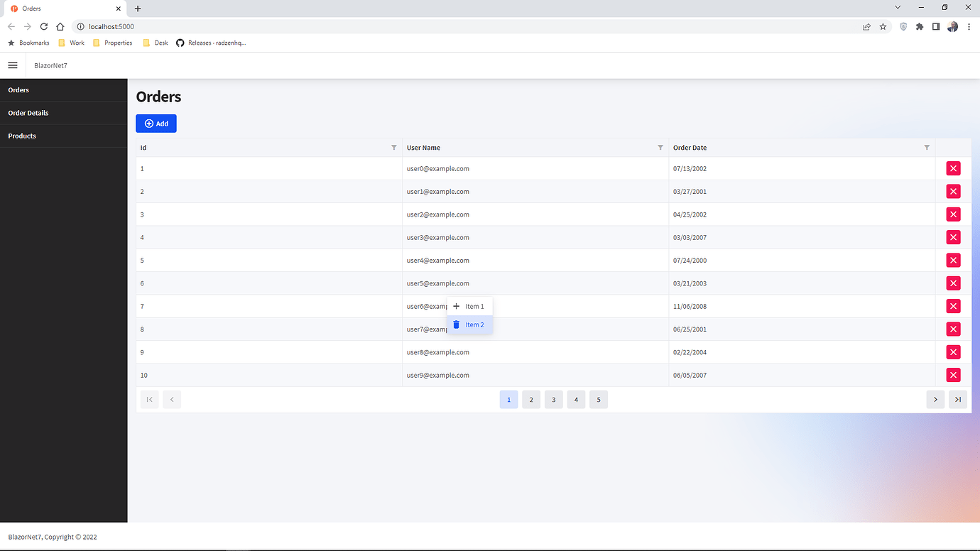Reload the page with the refresh icon
The height and width of the screenshot is (551, 980).
tap(43, 26)
